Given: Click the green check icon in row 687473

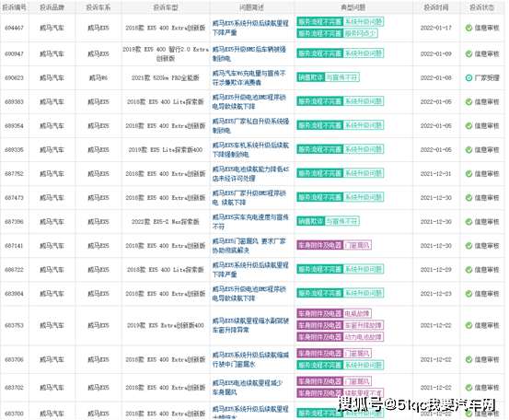Looking at the screenshot, I should click(x=469, y=198).
